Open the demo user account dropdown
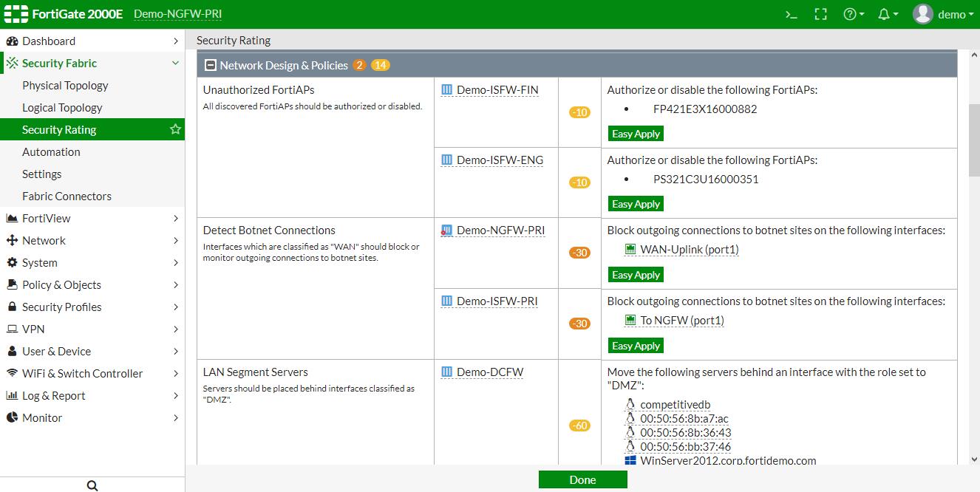The width and height of the screenshot is (980, 492). 943,14
